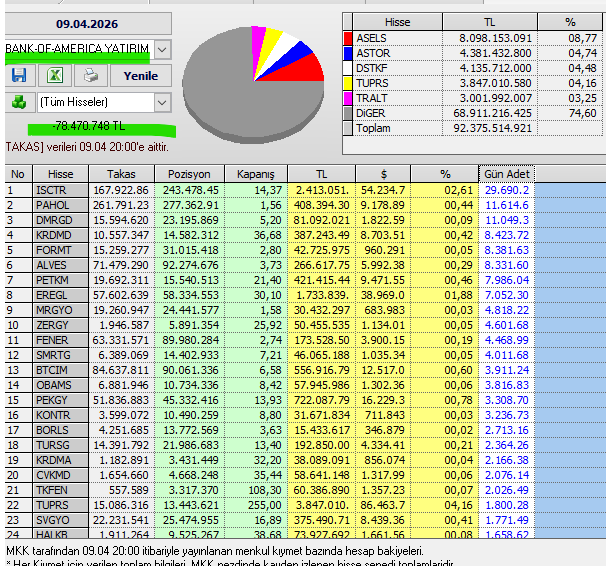Screen dimensions: 606x566
Task: Select the ZERGY stock cell
Action: point(61,325)
